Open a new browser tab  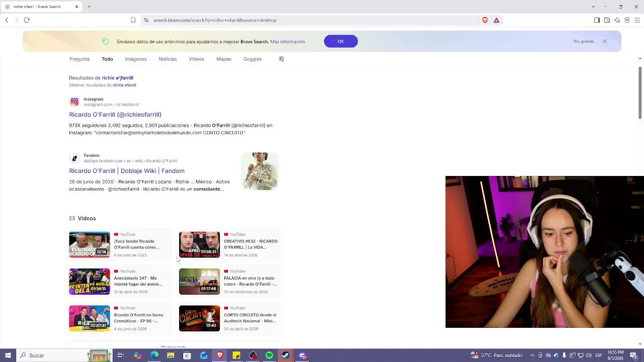point(89,7)
